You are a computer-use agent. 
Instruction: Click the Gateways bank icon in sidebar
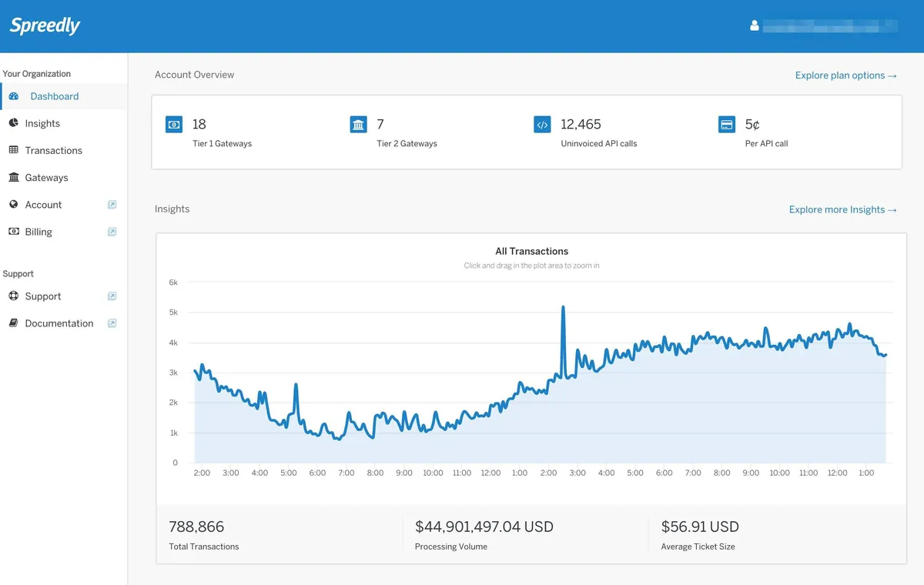tap(14, 177)
